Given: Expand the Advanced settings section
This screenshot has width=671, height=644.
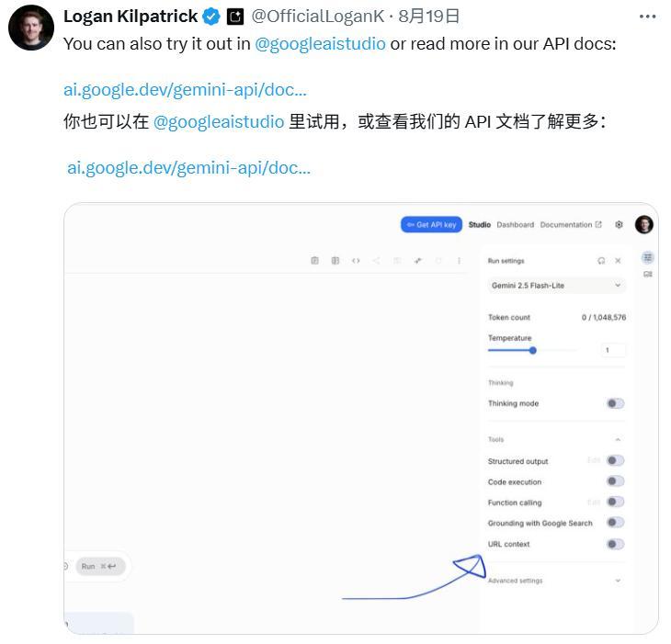Looking at the screenshot, I should click(555, 581).
